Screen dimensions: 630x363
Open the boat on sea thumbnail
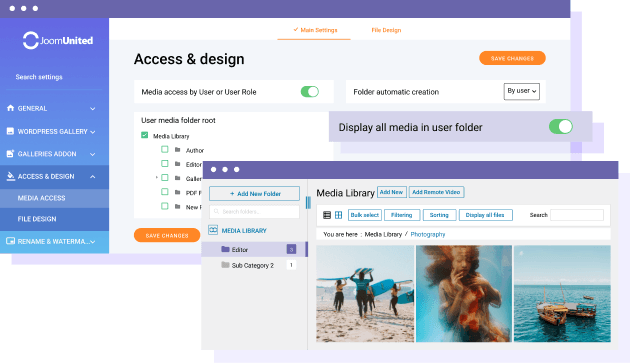pyautogui.click(x=562, y=294)
